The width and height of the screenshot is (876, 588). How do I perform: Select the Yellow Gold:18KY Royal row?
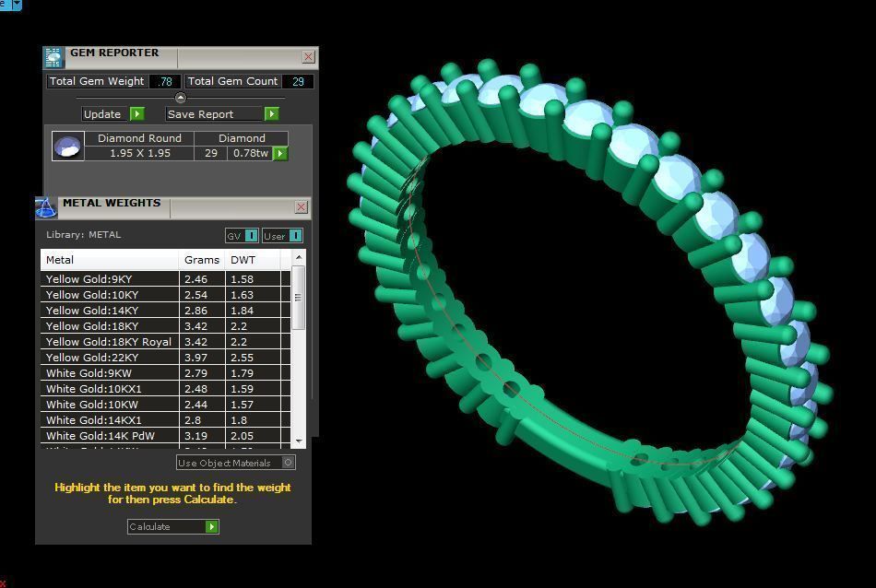(165, 341)
